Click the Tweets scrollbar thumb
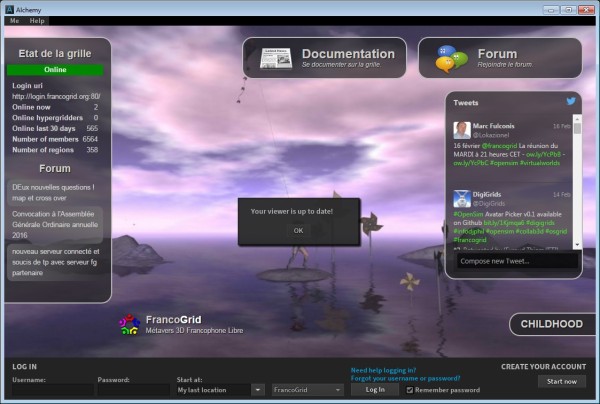Screen dimensions: 600x404 (577, 129)
